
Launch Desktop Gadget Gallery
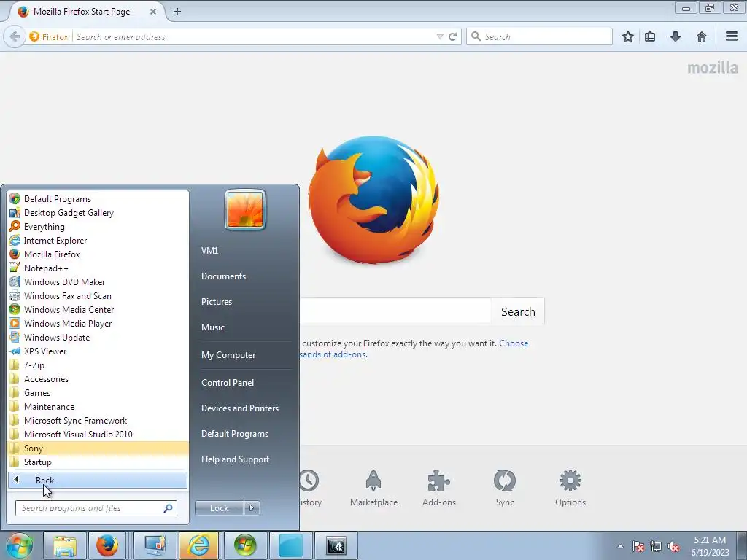(x=98, y=213)
